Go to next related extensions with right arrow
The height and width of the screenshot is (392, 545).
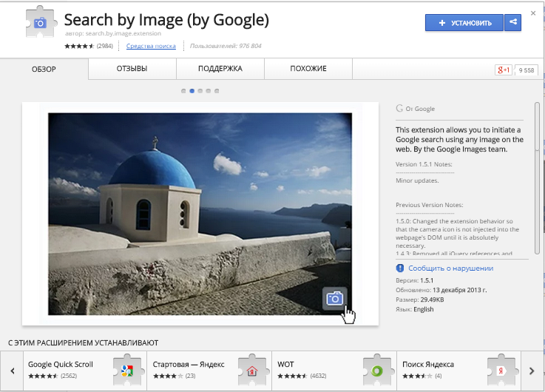click(x=532, y=371)
